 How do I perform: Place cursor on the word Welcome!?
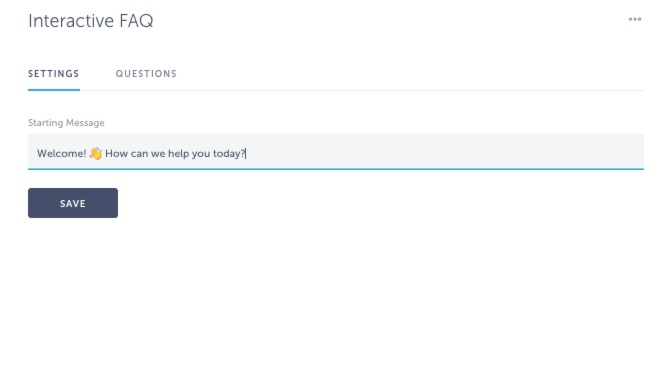[62, 153]
